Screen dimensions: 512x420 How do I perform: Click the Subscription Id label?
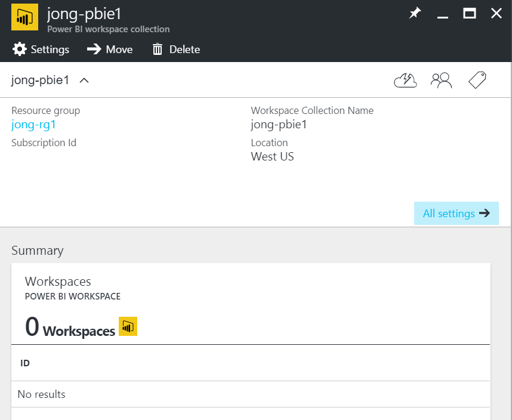pos(44,143)
